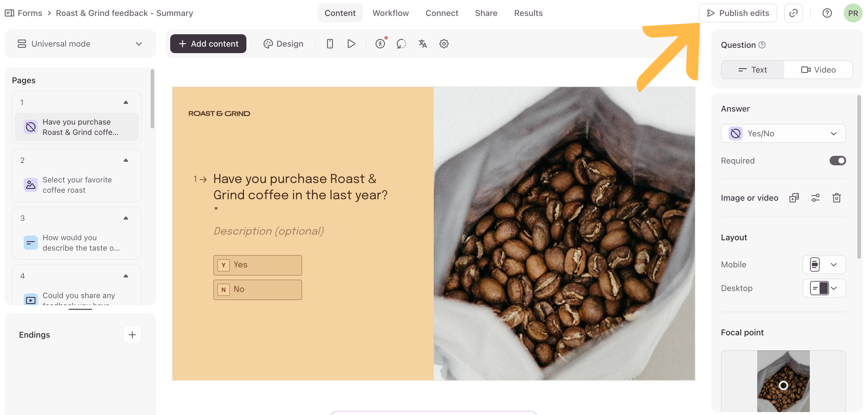Screen dimensions: 868x415
Task: Expand the Universal mode dropdown
Action: 80,44
